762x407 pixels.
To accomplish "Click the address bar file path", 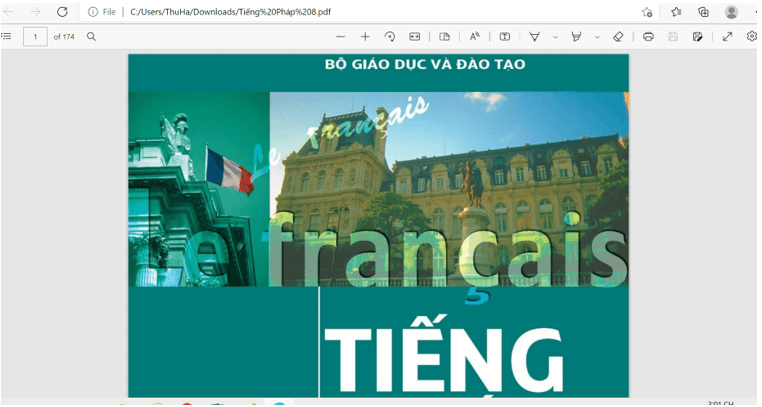I will tap(230, 12).
